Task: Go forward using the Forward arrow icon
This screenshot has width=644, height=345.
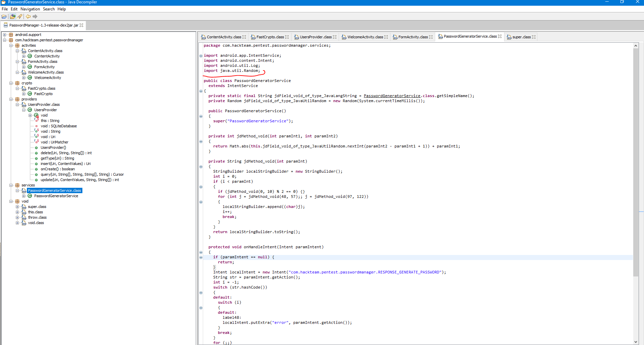Action: [x=35, y=16]
